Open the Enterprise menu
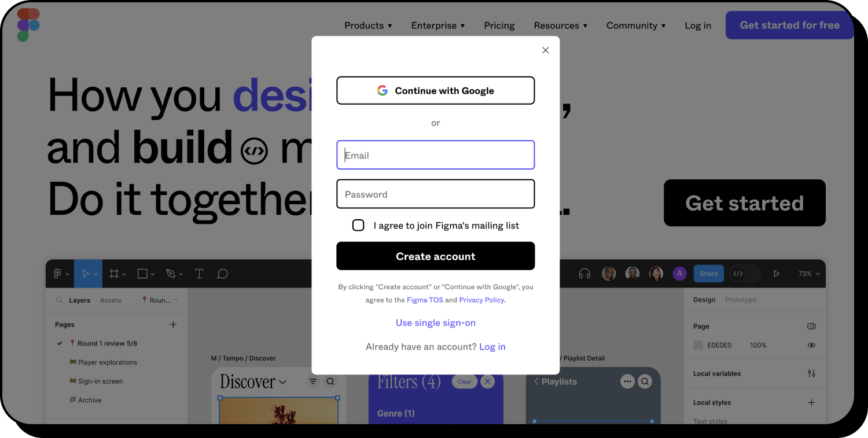This screenshot has width=868, height=438. point(438,25)
